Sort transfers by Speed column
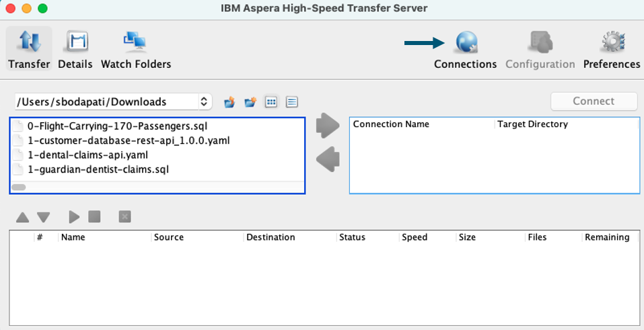 427,237
